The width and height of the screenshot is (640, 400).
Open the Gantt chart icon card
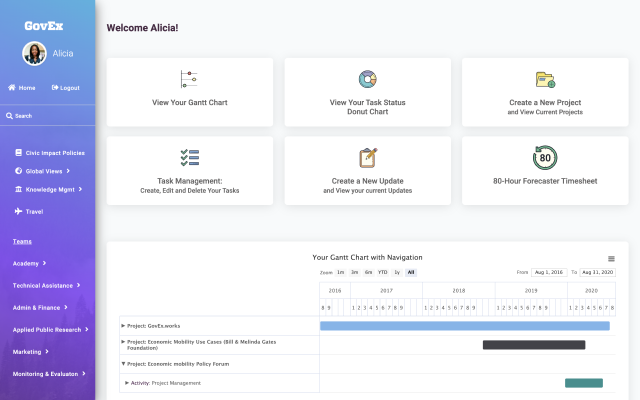pos(189,79)
